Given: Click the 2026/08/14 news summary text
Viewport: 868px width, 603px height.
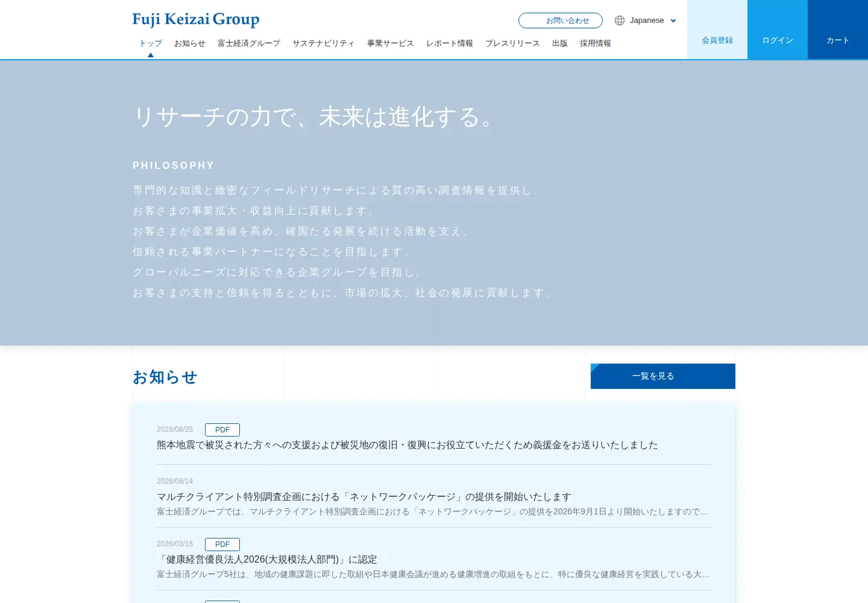Looking at the screenshot, I should (433, 512).
